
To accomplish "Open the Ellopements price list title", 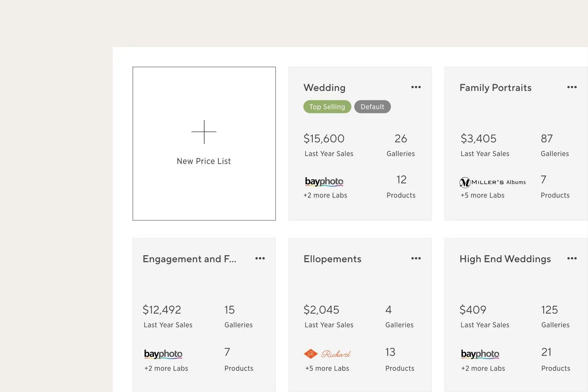I will tap(332, 259).
